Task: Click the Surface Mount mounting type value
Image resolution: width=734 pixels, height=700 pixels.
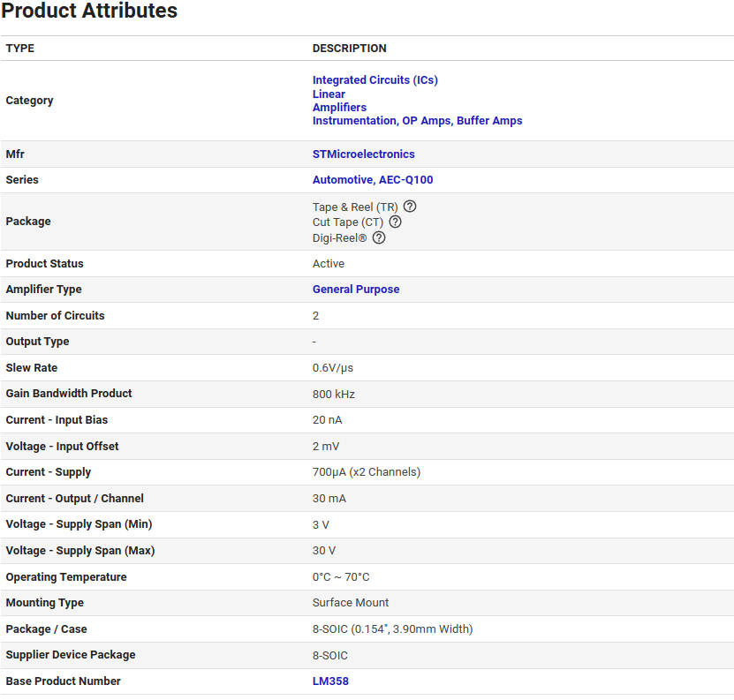Action: (x=350, y=603)
